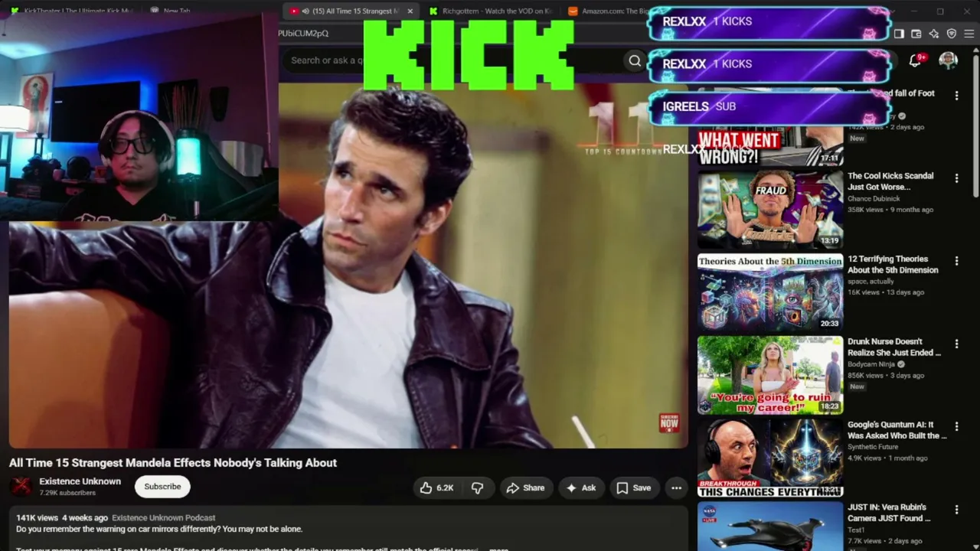The image size is (980, 551).
Task: Open Google's Quantum AI video thumbnail
Action: (770, 458)
